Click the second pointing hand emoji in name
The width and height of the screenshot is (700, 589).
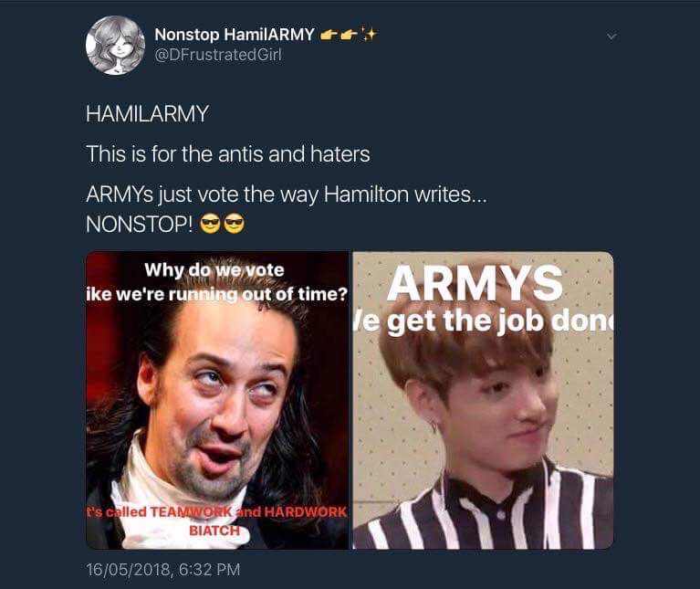[350, 34]
